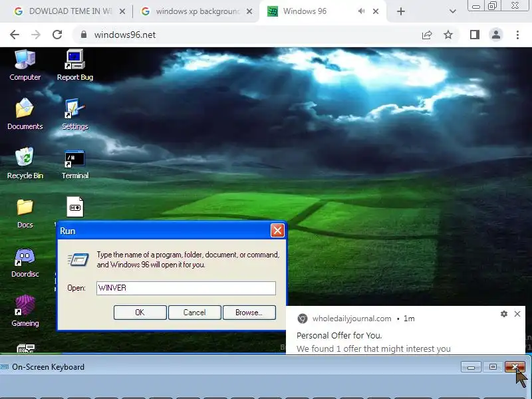Click the Run dialog icon graphic
Viewport: 532px width, 399px height.
[x=78, y=259]
